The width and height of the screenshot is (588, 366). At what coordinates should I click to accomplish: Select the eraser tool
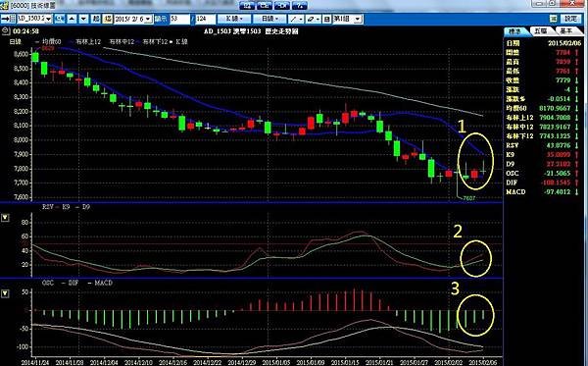pyautogui.click(x=313, y=19)
